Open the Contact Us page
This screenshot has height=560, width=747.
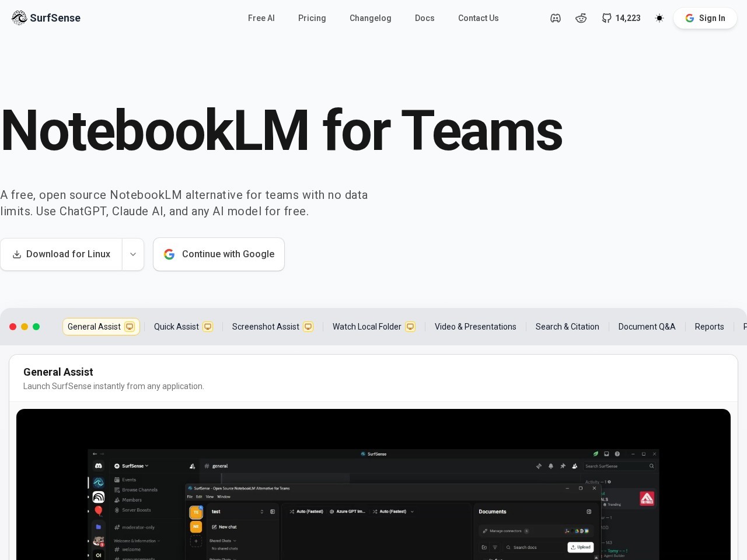point(479,18)
